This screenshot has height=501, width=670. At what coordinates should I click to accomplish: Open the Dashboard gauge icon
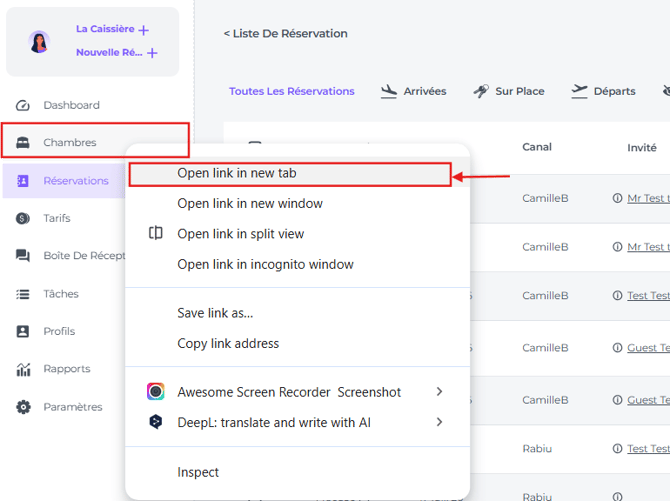(23, 105)
